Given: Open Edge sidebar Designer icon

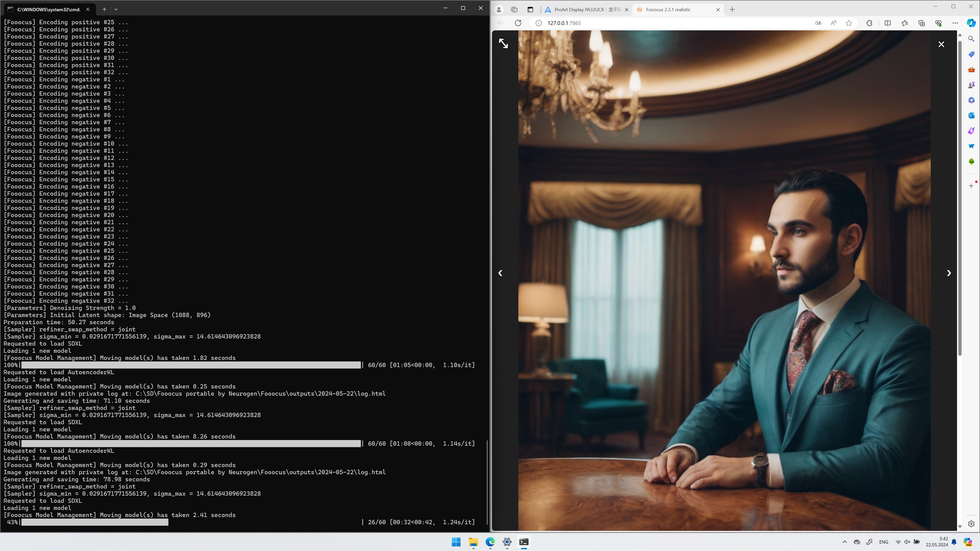Looking at the screenshot, I should (971, 130).
